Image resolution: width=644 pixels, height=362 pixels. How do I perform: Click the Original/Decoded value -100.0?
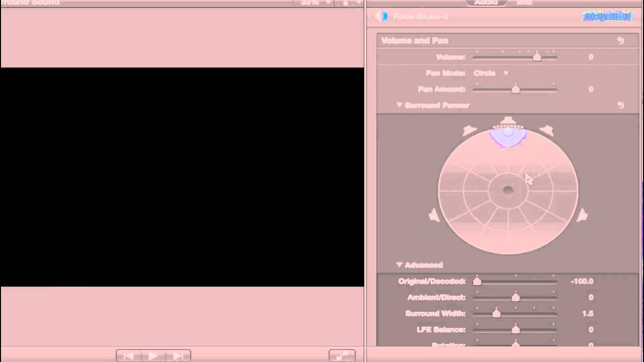582,281
